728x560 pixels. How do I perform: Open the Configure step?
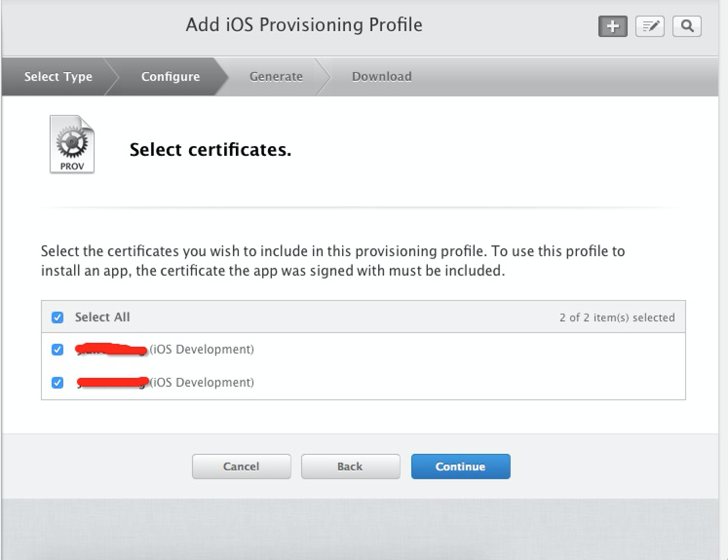[171, 76]
